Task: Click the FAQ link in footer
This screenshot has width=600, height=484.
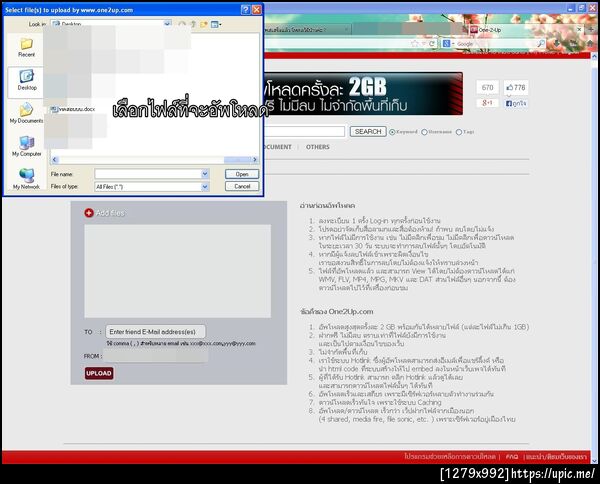Action: pyautogui.click(x=512, y=456)
